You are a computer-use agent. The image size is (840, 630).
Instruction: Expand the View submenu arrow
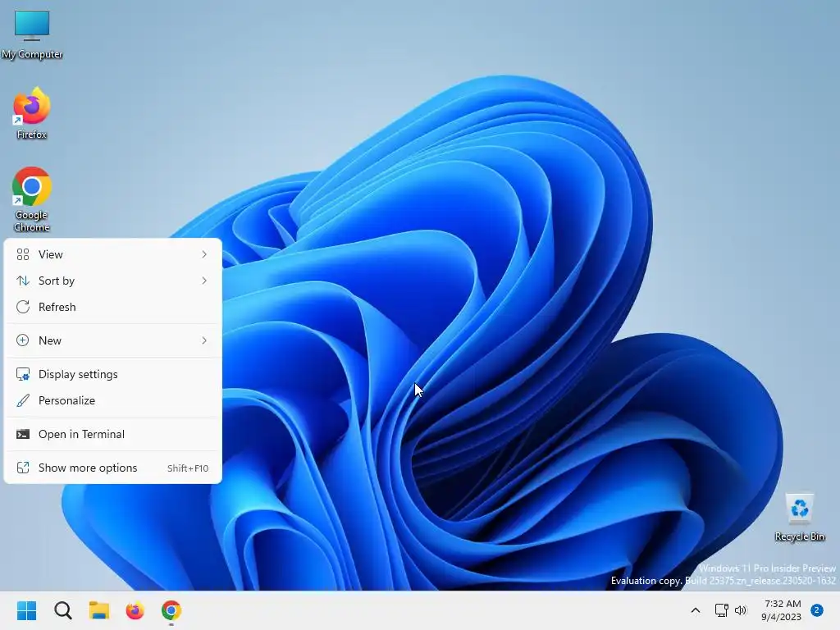point(204,254)
